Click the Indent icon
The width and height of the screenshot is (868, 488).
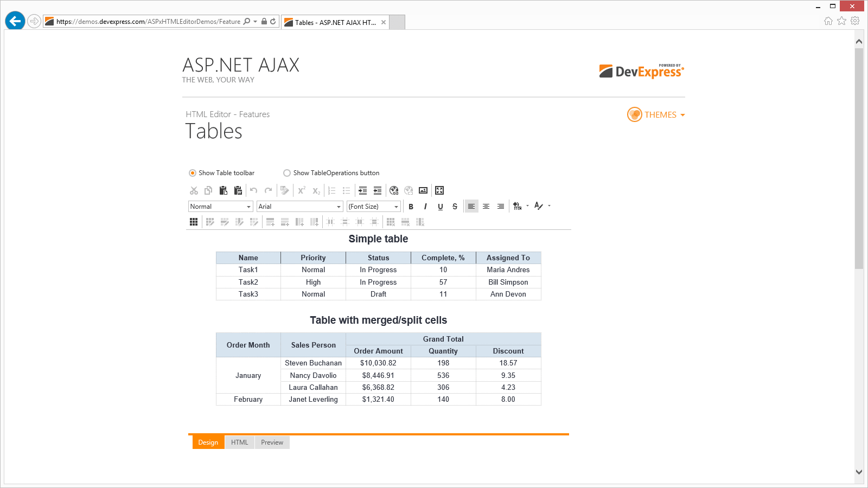click(x=362, y=190)
